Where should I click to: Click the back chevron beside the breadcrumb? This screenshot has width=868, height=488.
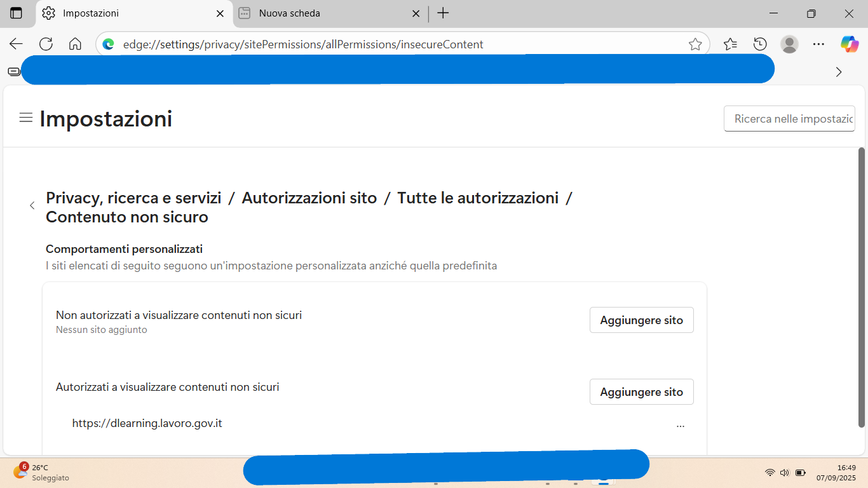click(32, 205)
